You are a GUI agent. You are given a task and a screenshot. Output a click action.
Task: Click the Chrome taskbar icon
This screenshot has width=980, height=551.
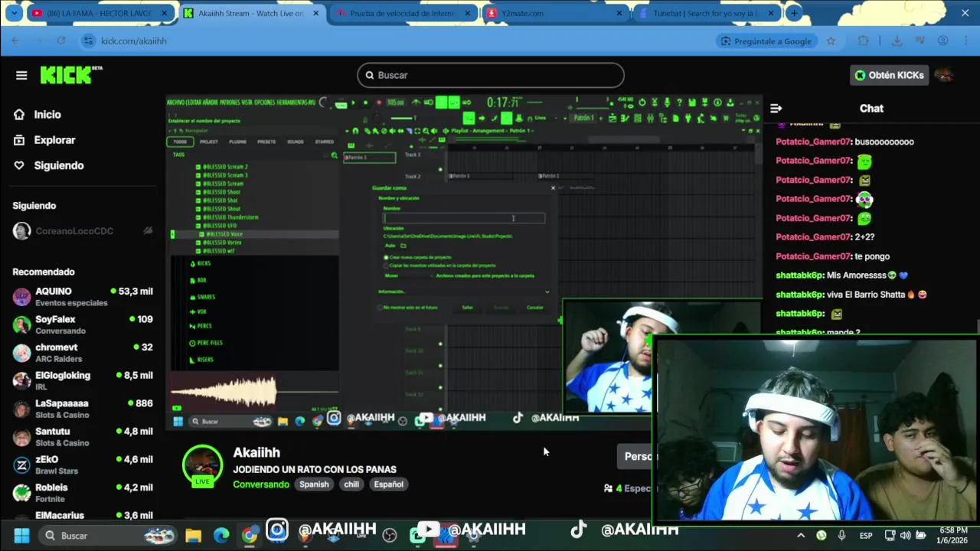pos(250,536)
